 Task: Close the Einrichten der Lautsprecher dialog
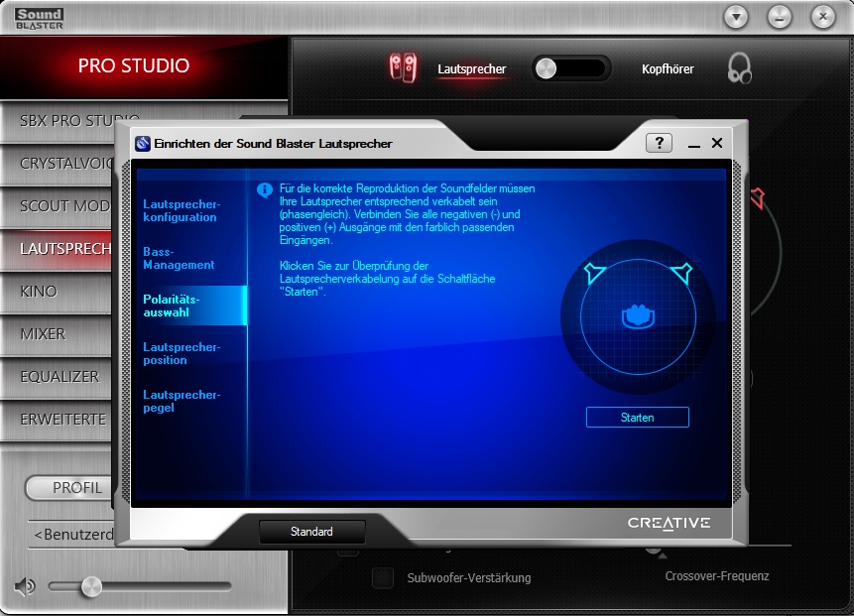(x=717, y=143)
